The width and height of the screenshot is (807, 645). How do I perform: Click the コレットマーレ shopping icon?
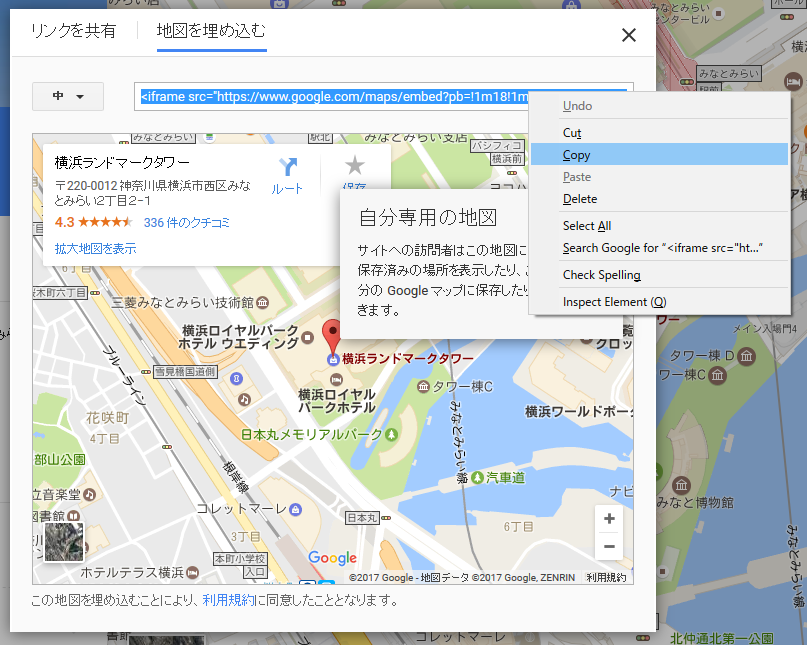coord(295,510)
